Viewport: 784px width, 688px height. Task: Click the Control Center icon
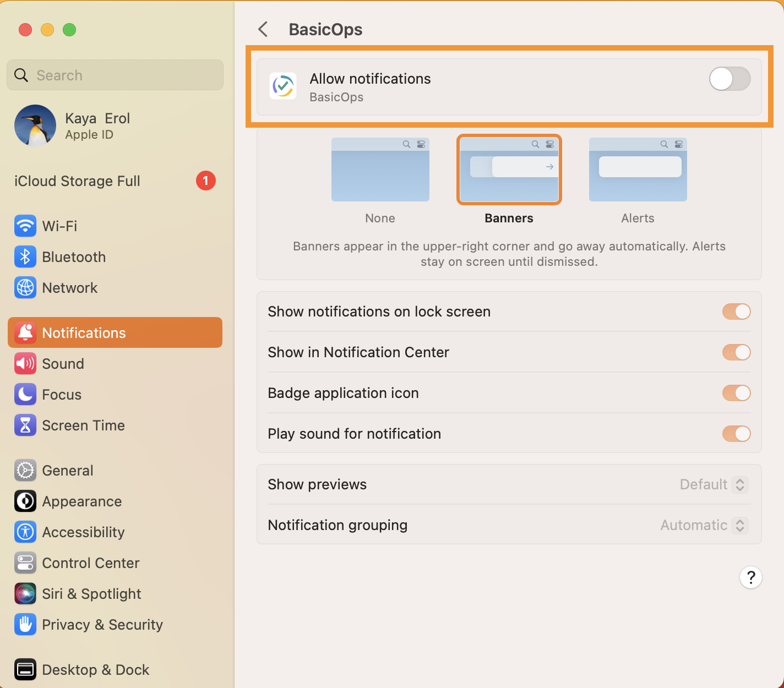click(25, 563)
